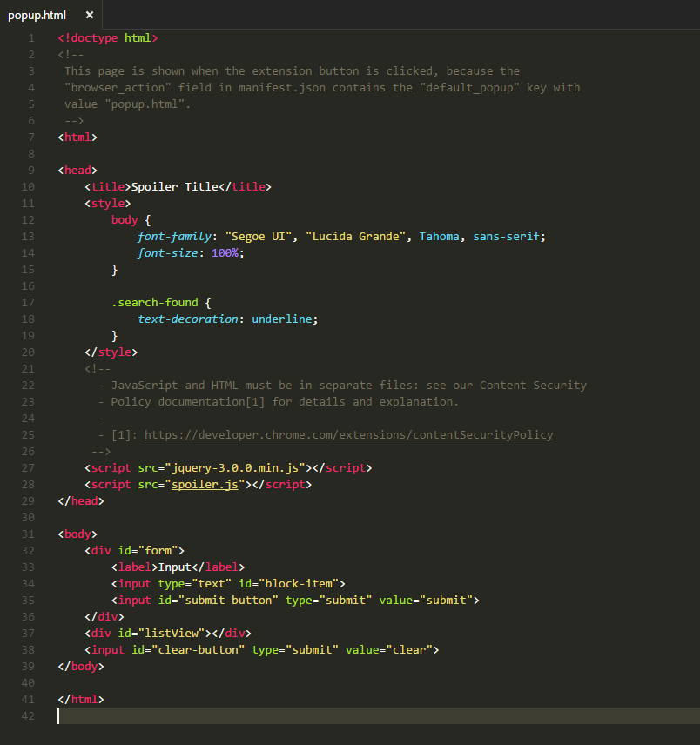Close the popup.html tab

coord(90,15)
